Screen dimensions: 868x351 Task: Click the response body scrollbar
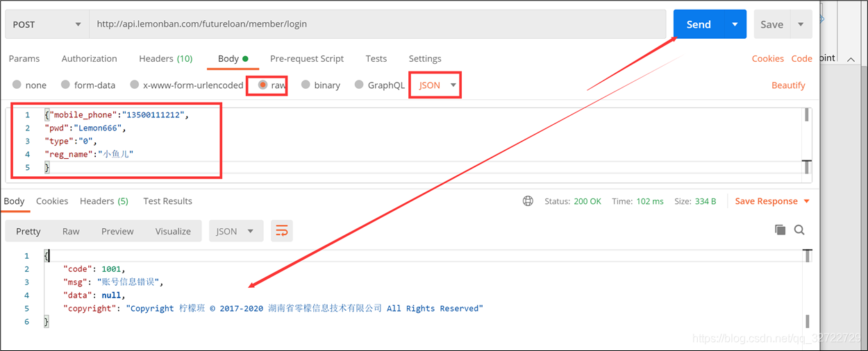point(808,320)
